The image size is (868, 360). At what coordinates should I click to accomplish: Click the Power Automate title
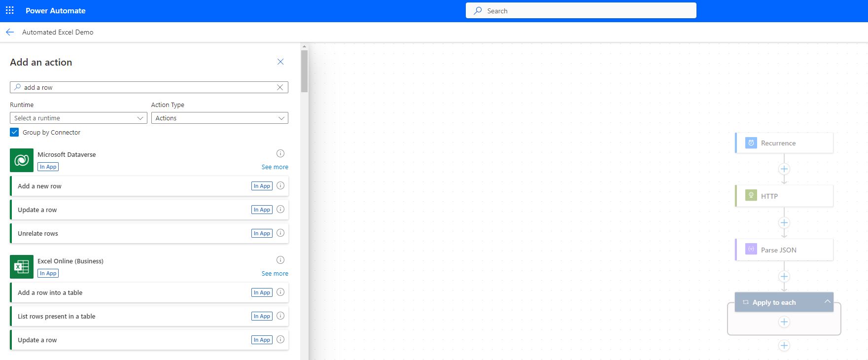(56, 10)
